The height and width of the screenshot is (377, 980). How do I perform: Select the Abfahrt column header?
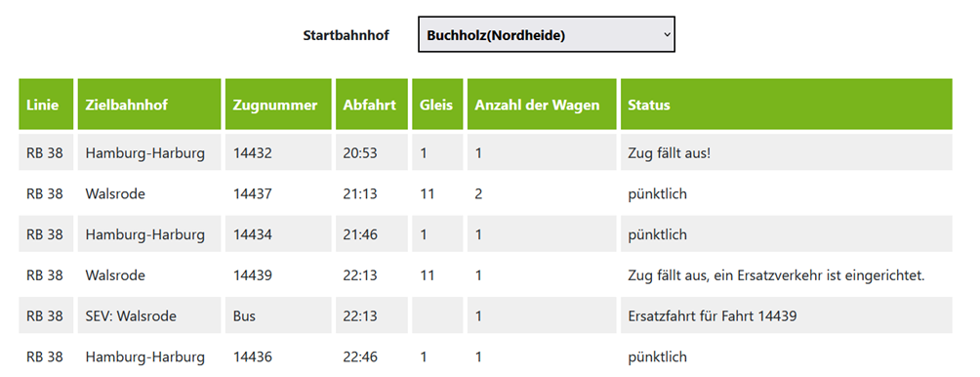pos(371,104)
